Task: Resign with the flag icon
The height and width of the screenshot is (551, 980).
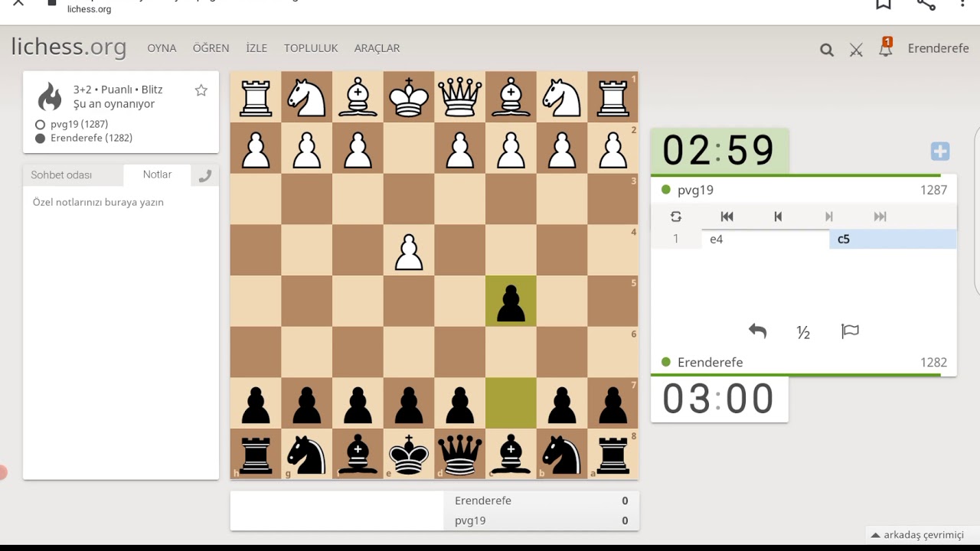Action: (850, 331)
